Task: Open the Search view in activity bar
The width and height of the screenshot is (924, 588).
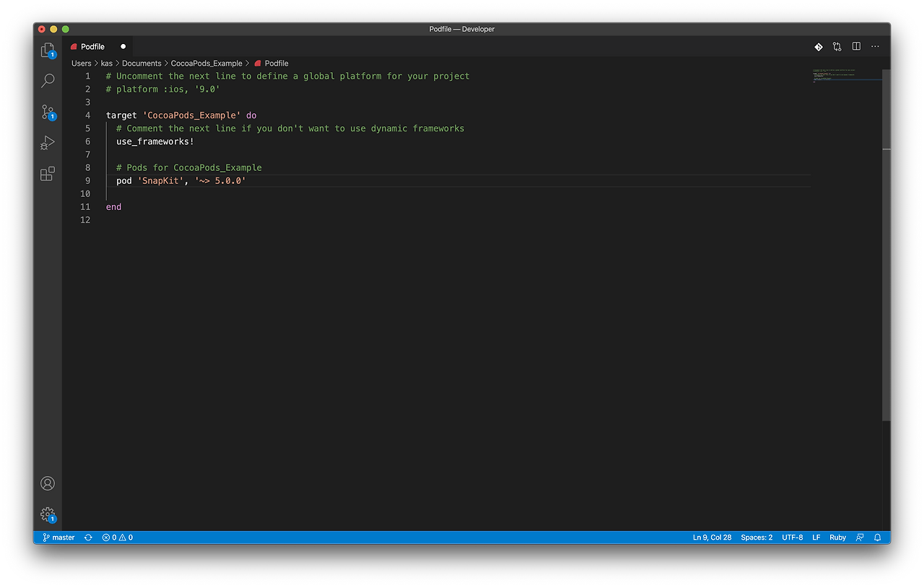Action: 48,81
